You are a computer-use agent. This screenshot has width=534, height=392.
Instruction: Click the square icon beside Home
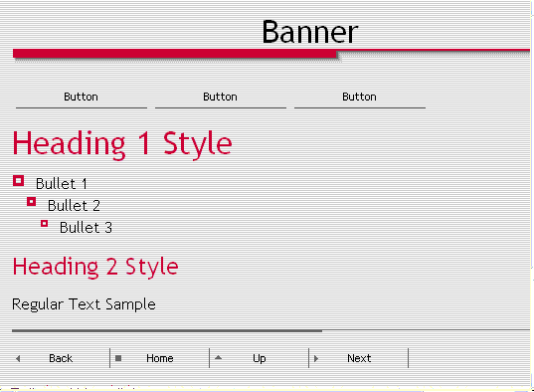118,358
